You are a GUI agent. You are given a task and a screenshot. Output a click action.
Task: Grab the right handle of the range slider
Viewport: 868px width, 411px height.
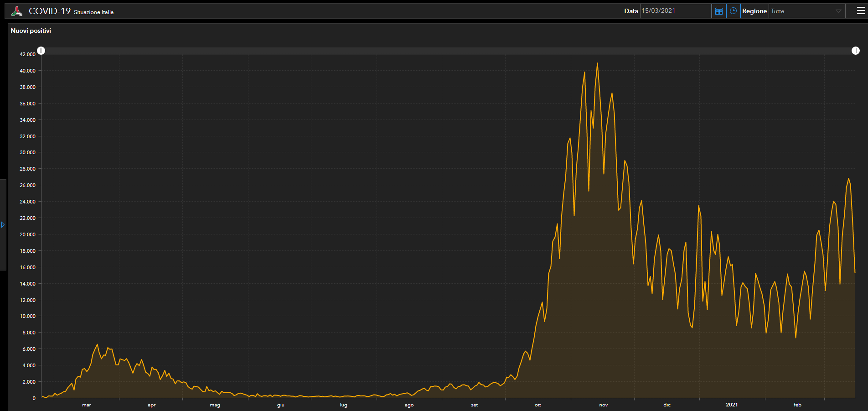click(855, 51)
